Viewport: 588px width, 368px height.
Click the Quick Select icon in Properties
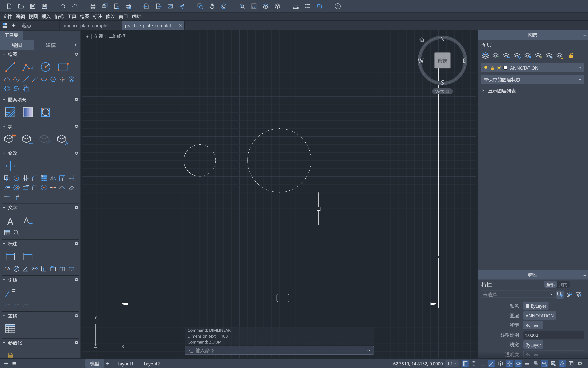pyautogui.click(x=578, y=295)
